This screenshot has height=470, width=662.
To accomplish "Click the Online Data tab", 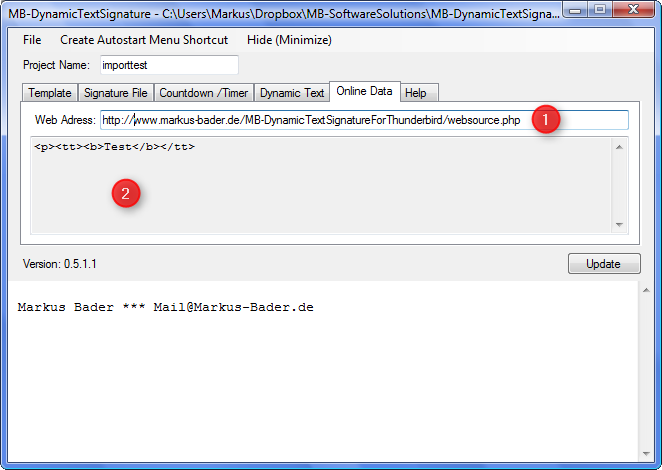I will 365,92.
